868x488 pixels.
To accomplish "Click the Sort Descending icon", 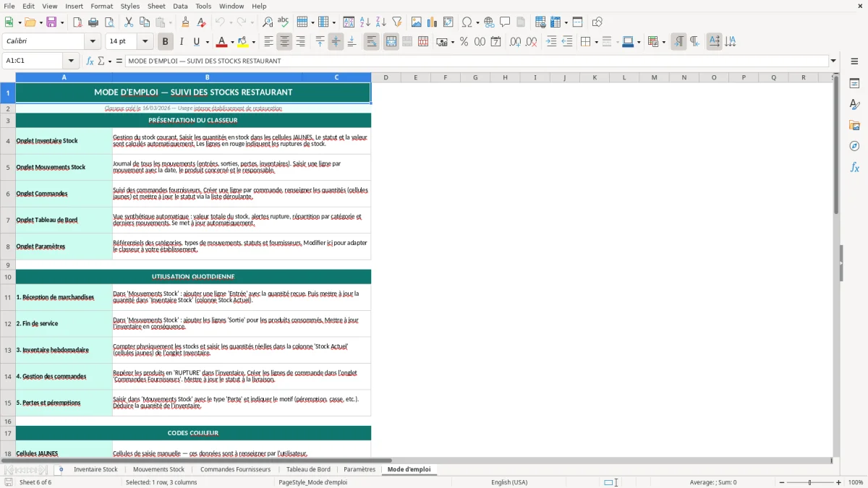I will [381, 22].
